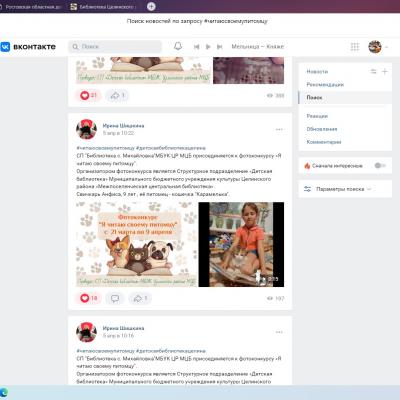Open the photo contest banner image
Viewport: 400px width, 400px height.
[137, 244]
